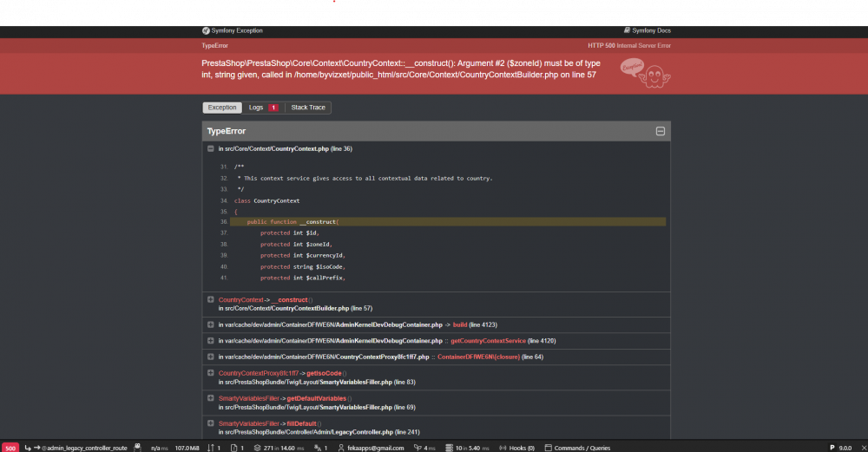The height and width of the screenshot is (452, 868).
Task: Expand the getDefaultVariables trace entry
Action: pos(210,398)
